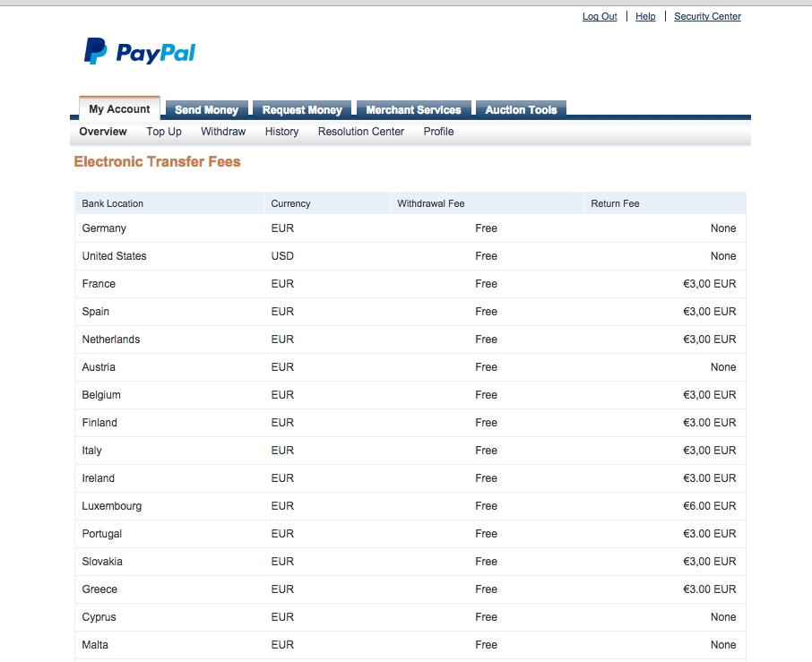The image size is (812, 662).
Task: Select the United States row label
Action: (x=115, y=255)
